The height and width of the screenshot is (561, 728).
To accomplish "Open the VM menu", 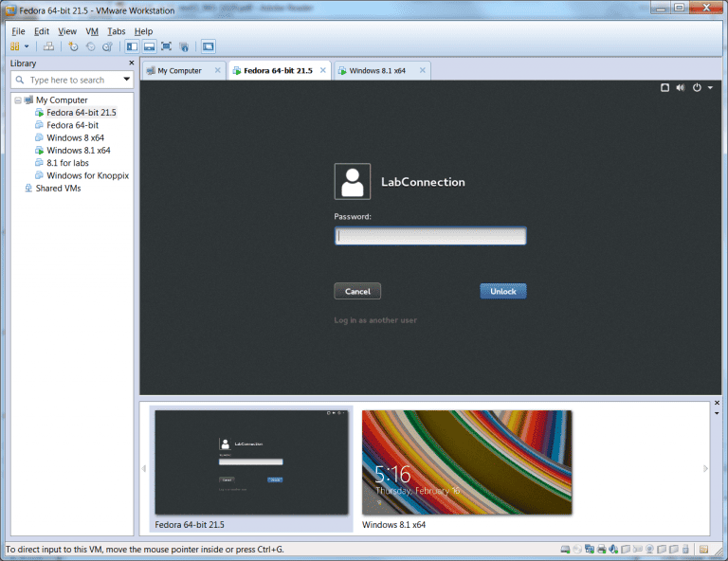I will tap(92, 31).
